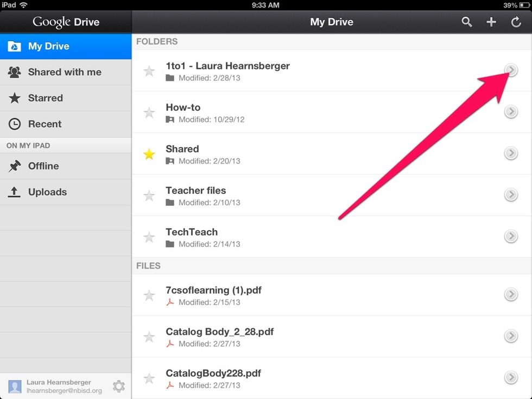Unstar the Shared folder
This screenshot has width=532, height=399.
[149, 154]
